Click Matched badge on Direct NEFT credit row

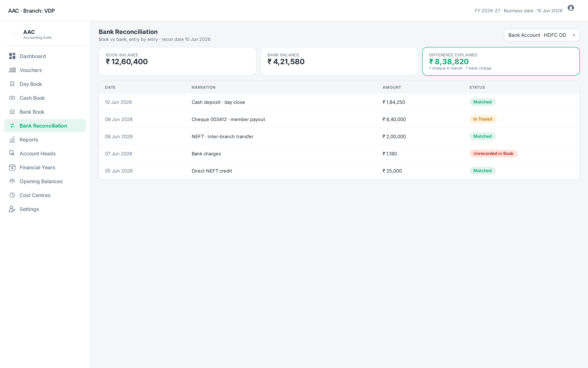tap(482, 171)
